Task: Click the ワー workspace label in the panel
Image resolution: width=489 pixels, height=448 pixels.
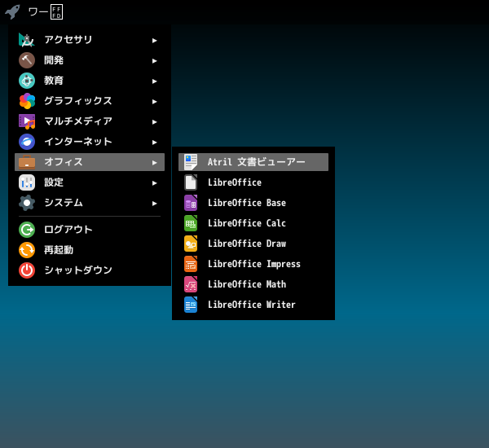Action: coord(46,12)
